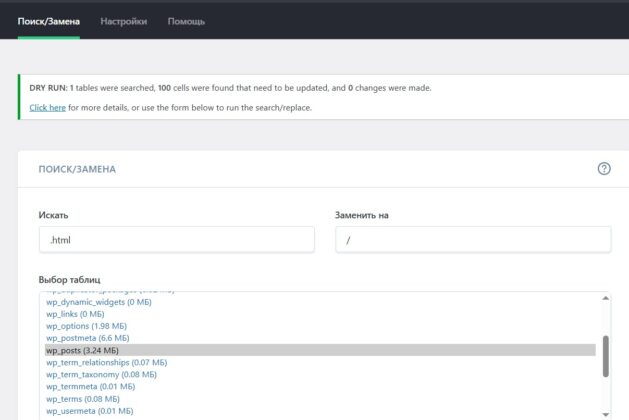Open the Поиск/Замена tab
Viewport: 629px width, 420px height.
click(x=49, y=20)
